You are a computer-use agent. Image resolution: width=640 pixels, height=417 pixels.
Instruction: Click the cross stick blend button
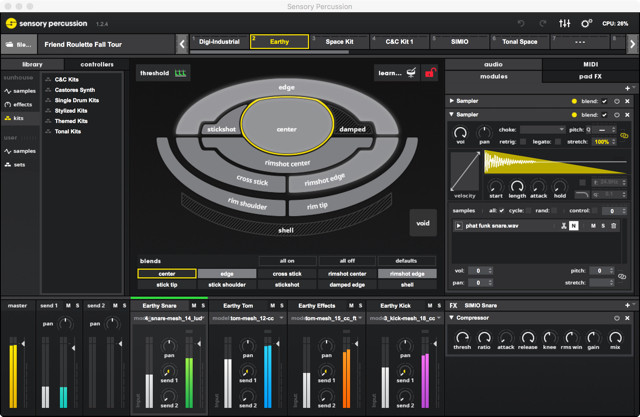click(x=287, y=274)
